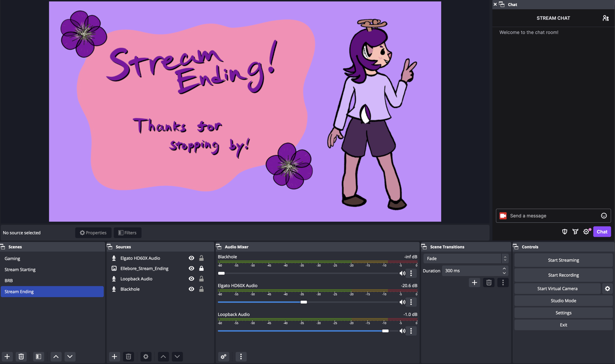Open scene filters icon in Scenes toolbar

pyautogui.click(x=38, y=356)
